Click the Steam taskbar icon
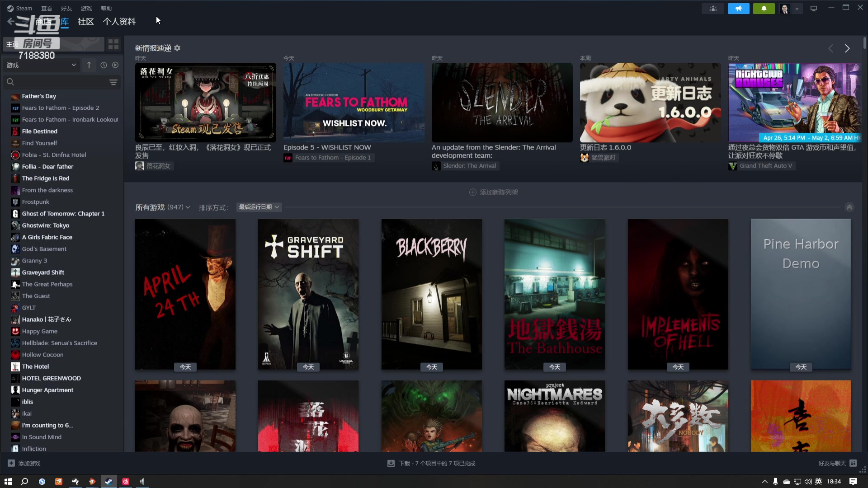 [108, 482]
